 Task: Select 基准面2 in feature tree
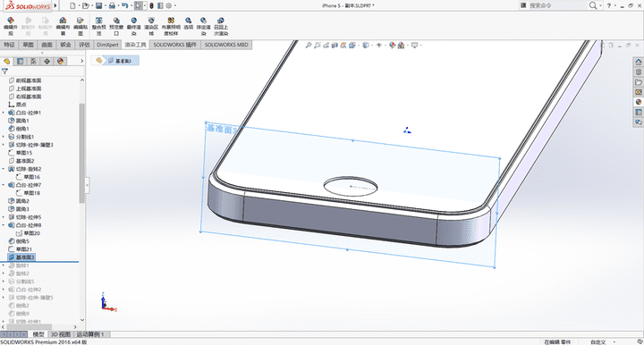(21, 161)
